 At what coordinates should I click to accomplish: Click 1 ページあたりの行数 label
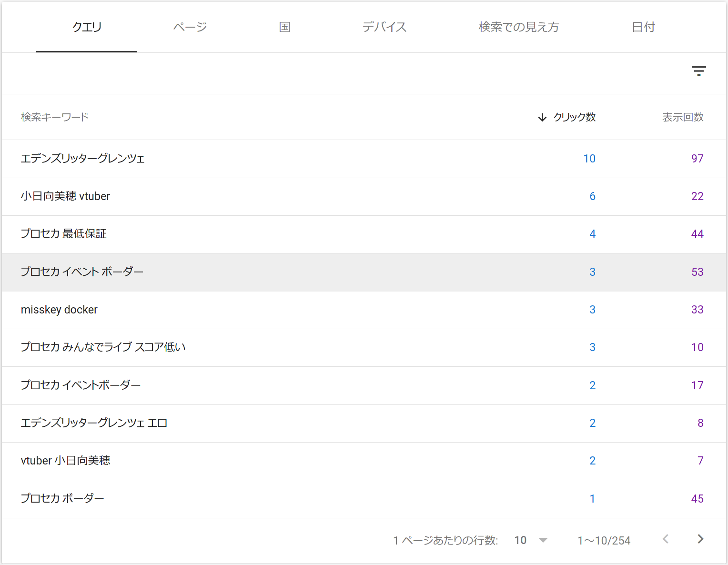[445, 541]
